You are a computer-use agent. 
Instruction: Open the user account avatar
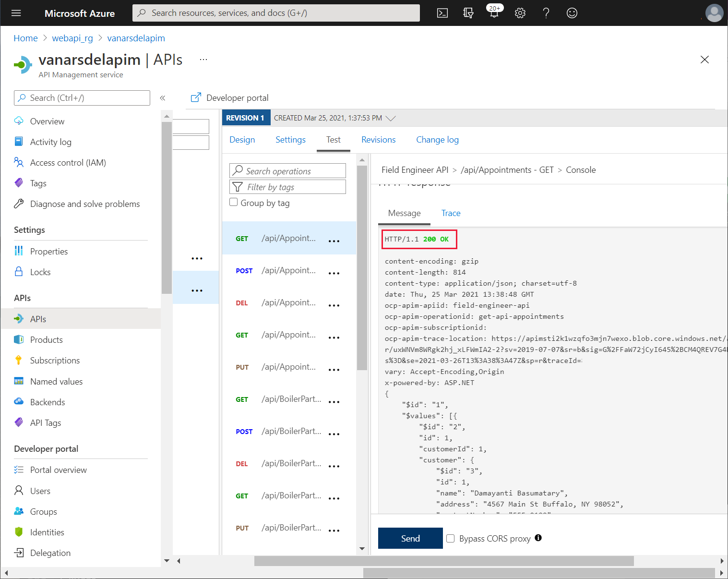pos(714,13)
